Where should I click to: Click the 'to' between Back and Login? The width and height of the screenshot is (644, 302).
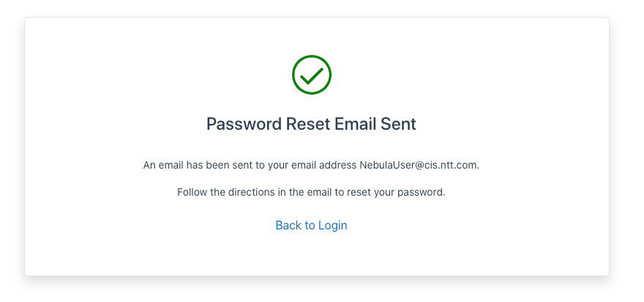pos(310,226)
